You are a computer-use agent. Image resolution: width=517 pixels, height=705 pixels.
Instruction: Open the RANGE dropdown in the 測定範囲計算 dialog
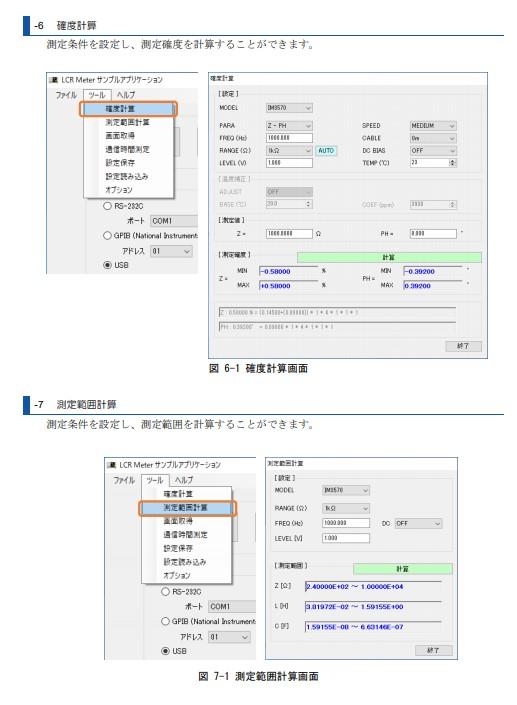(x=346, y=509)
